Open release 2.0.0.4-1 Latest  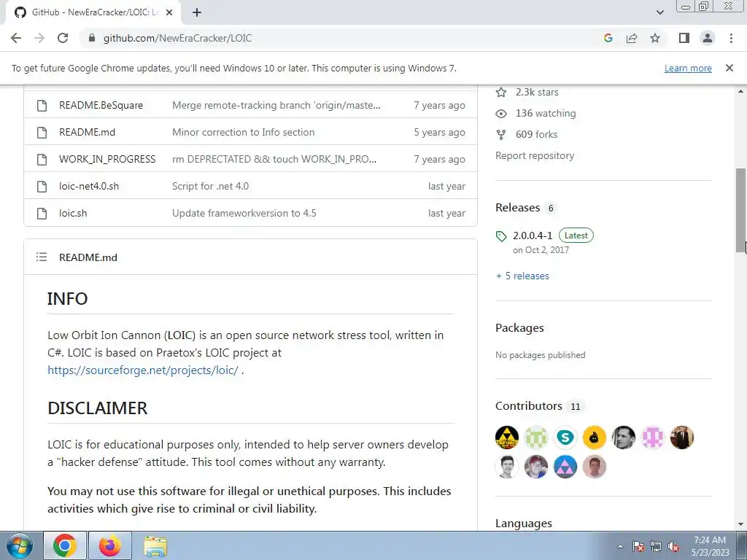coord(553,236)
